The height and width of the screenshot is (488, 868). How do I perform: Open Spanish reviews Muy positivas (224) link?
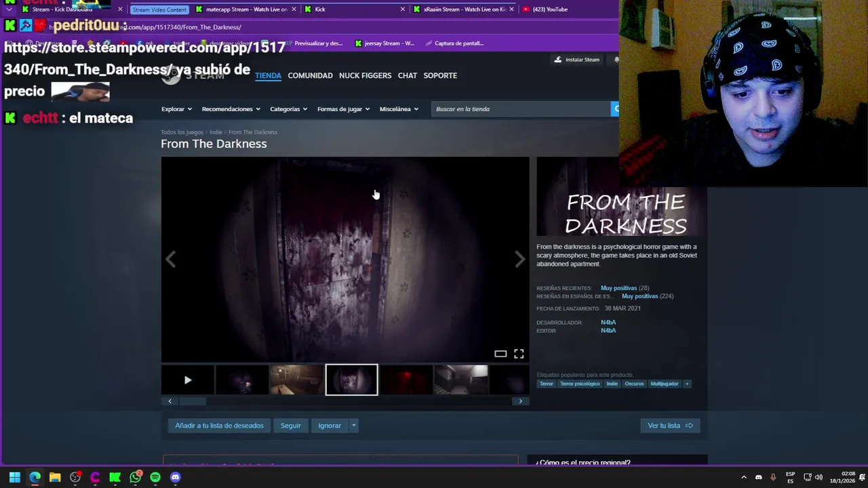(x=648, y=296)
